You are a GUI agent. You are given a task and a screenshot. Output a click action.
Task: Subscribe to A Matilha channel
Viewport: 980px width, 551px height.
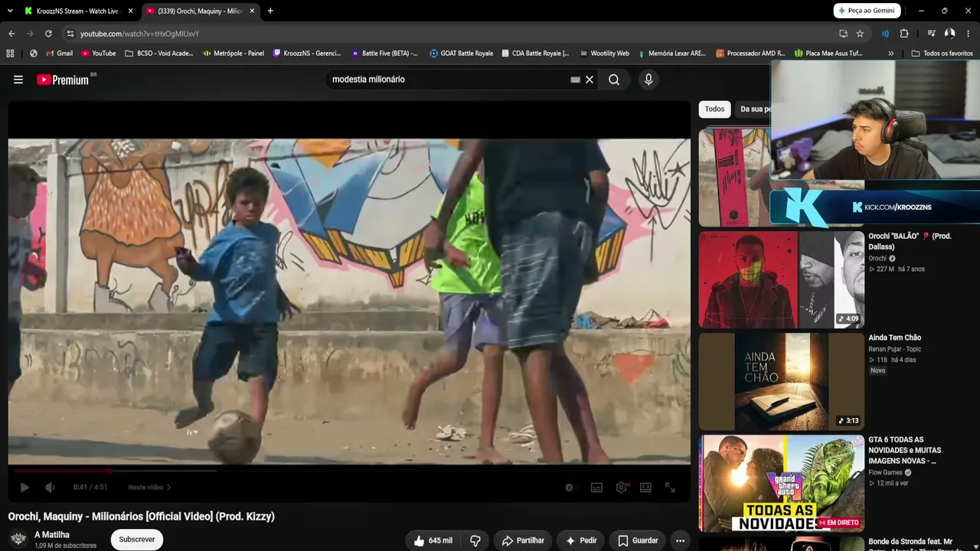click(137, 540)
